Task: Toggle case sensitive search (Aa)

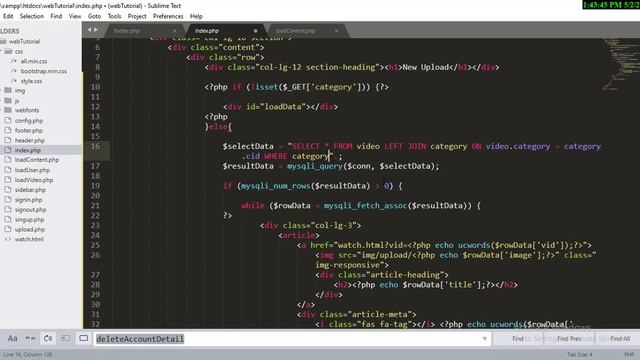Action: tap(13, 338)
